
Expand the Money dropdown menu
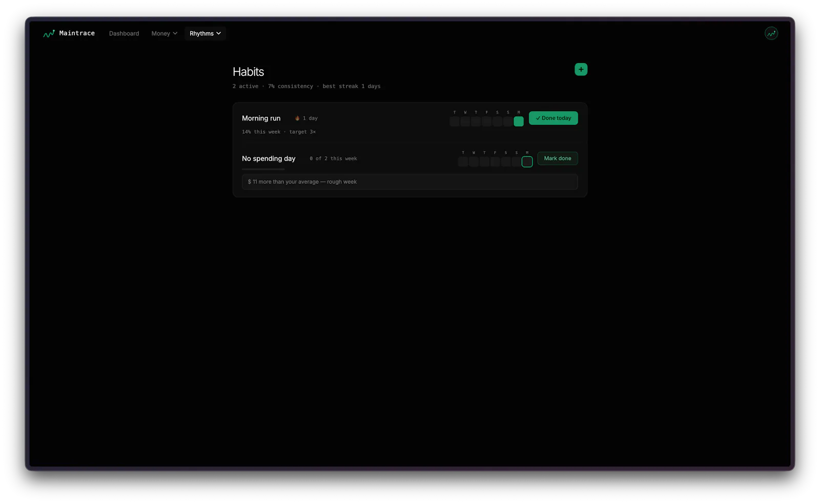[164, 33]
